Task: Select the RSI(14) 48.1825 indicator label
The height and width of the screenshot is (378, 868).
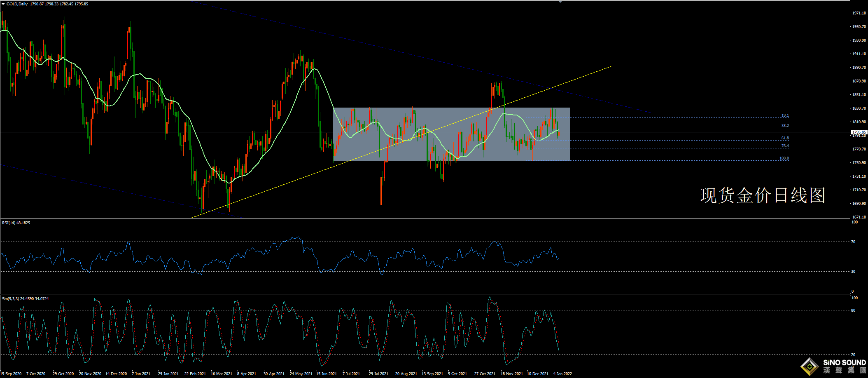Action: 16,223
